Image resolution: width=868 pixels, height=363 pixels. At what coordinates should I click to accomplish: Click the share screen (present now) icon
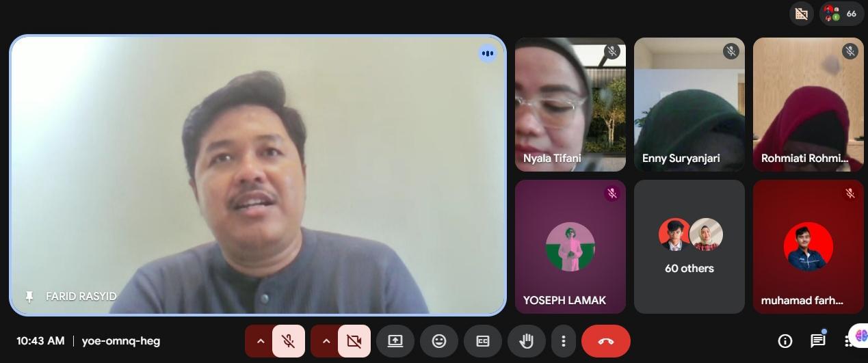[395, 341]
